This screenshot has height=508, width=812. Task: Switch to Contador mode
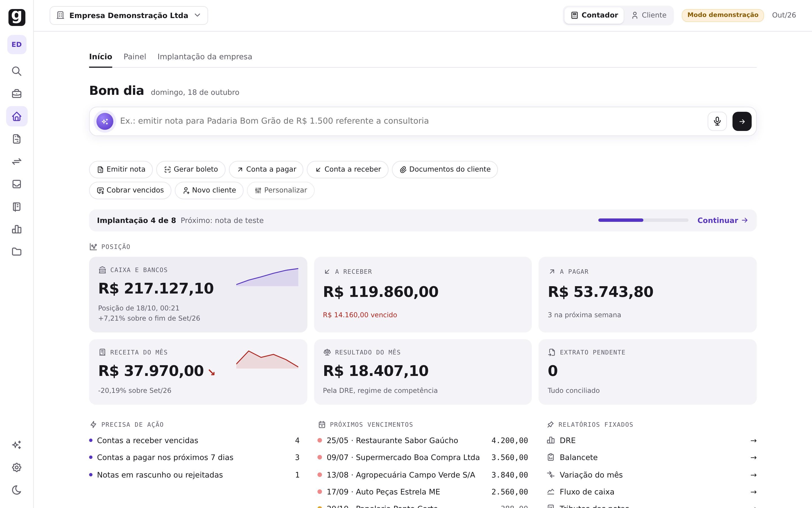[594, 16]
